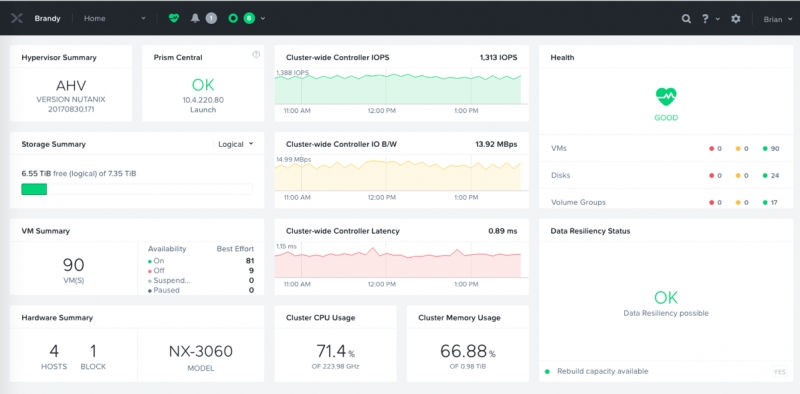Click the Prism Central info question icon
Image resolution: width=800 pixels, height=394 pixels.
256,54
